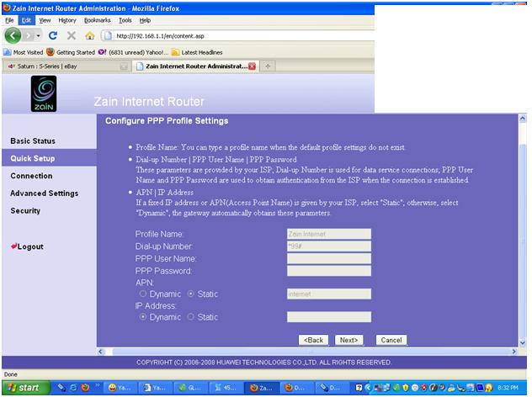The image size is (532, 397).
Task: Close the Zain Internet Router tab
Action: pos(252,66)
